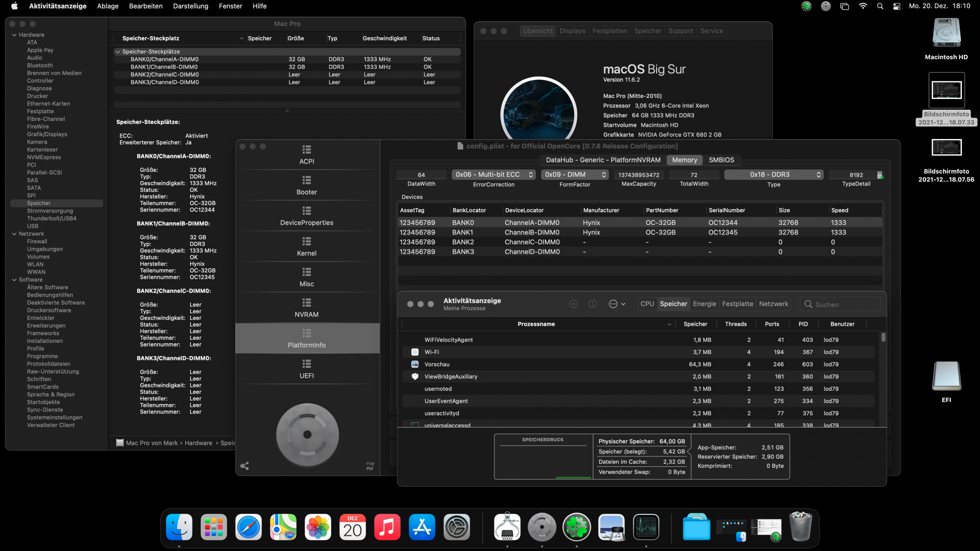Switch to the SMBIOS tab
This screenshot has width=980, height=551.
point(721,160)
